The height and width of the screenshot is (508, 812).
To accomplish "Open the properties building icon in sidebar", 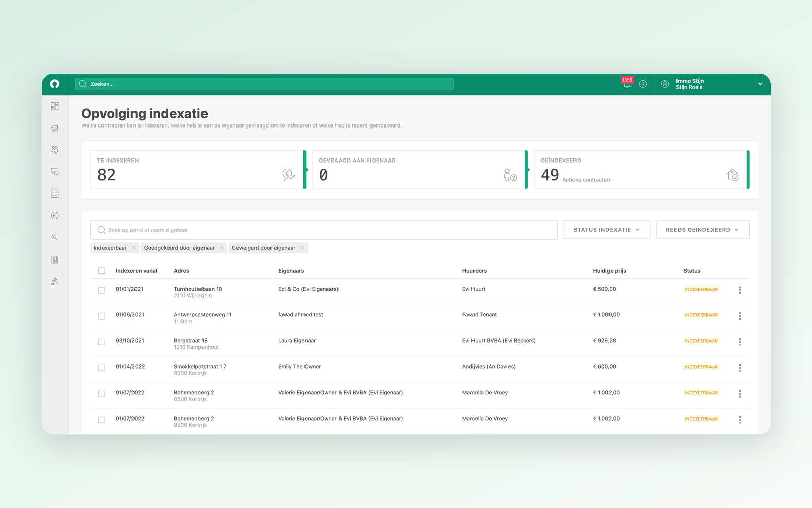I will coord(55,128).
